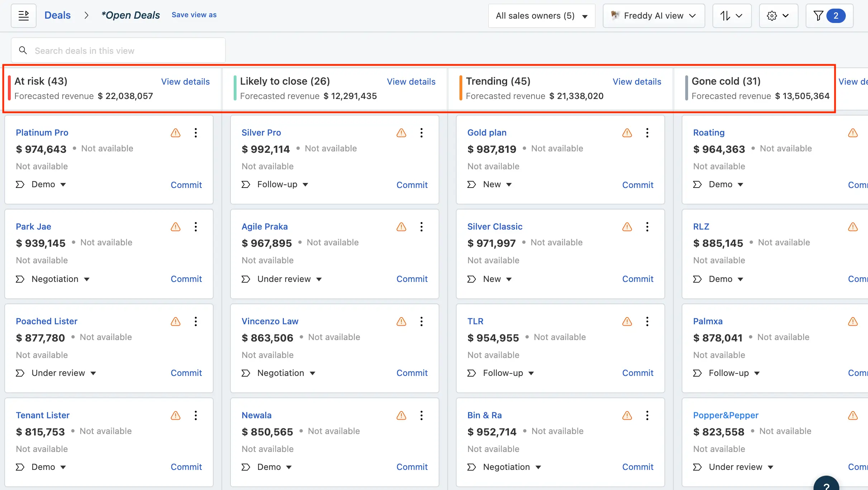Click Save view as
Screen dimensions: 868x490
coord(194,15)
